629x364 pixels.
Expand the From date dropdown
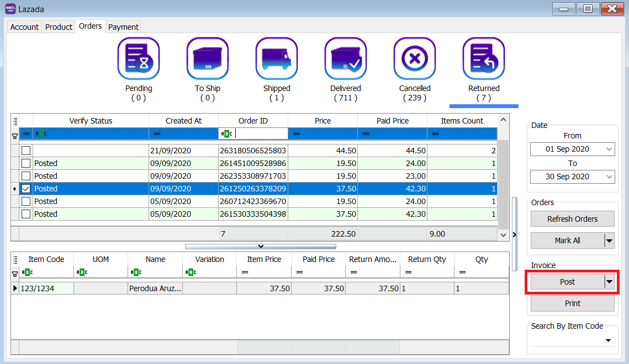point(609,149)
